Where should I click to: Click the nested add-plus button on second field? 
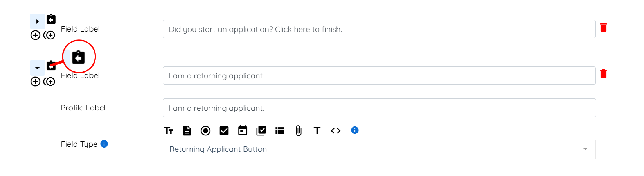click(x=49, y=82)
